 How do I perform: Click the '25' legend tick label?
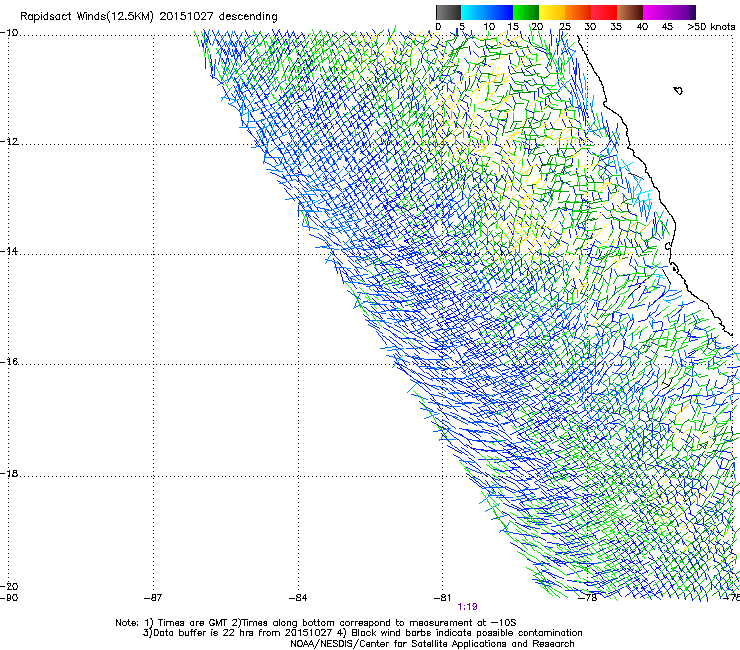(564, 27)
